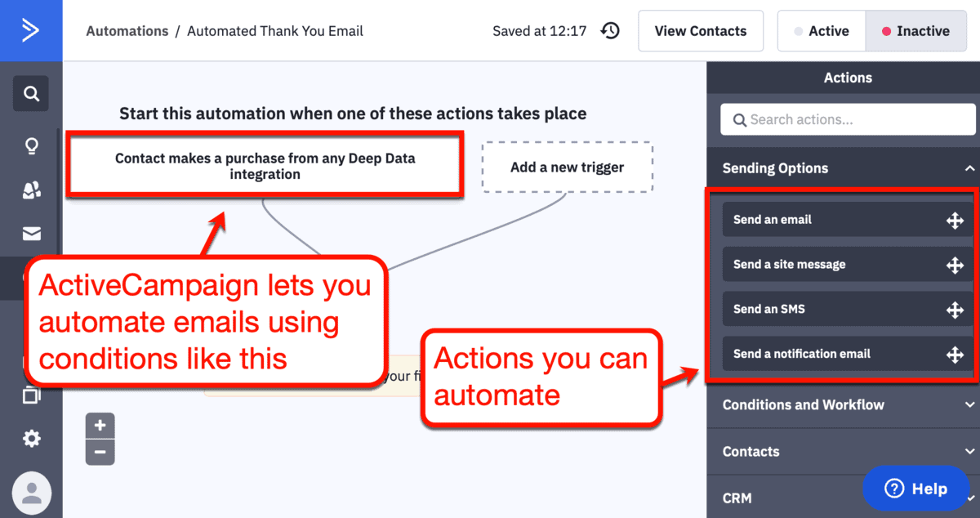Expand the CRM actions section

(x=843, y=496)
